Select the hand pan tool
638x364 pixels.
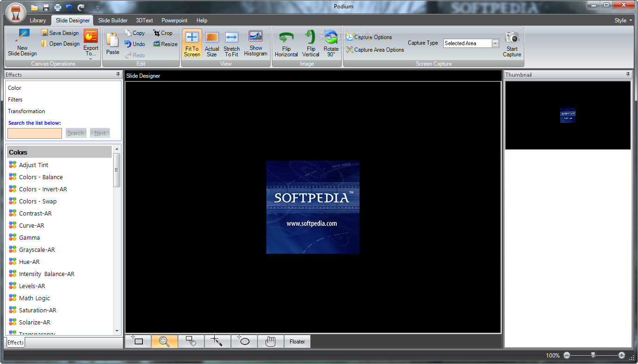[271, 341]
